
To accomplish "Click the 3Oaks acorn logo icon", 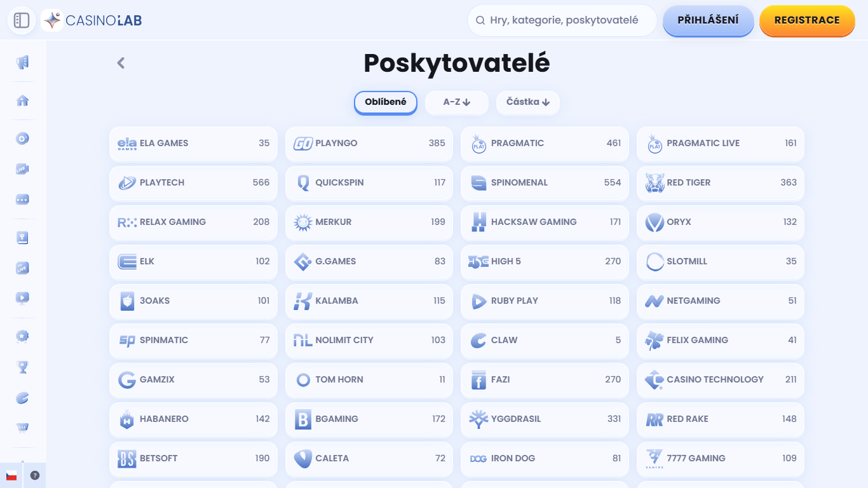I will coord(127,301).
